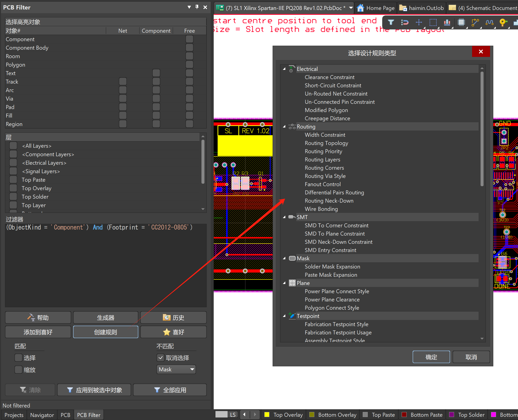Open the snap options magnet icon
This screenshot has width=518, height=420.
(405, 22)
